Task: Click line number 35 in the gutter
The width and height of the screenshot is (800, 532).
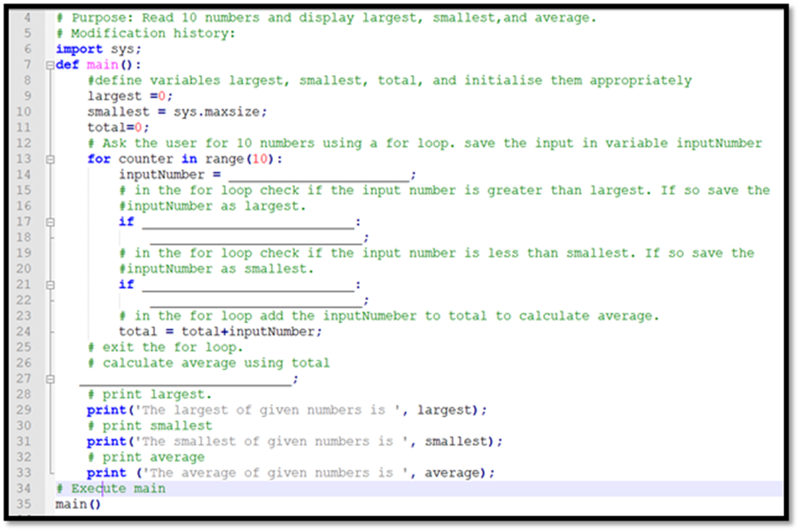Action: (x=24, y=503)
